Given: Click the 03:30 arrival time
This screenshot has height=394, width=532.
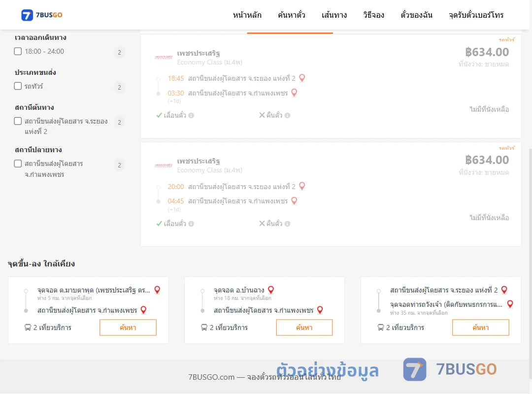Looking at the screenshot, I should click(x=175, y=93).
